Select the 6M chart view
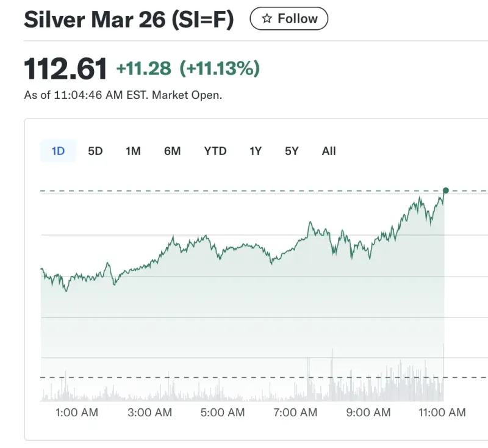The image size is (488, 448). 173,151
